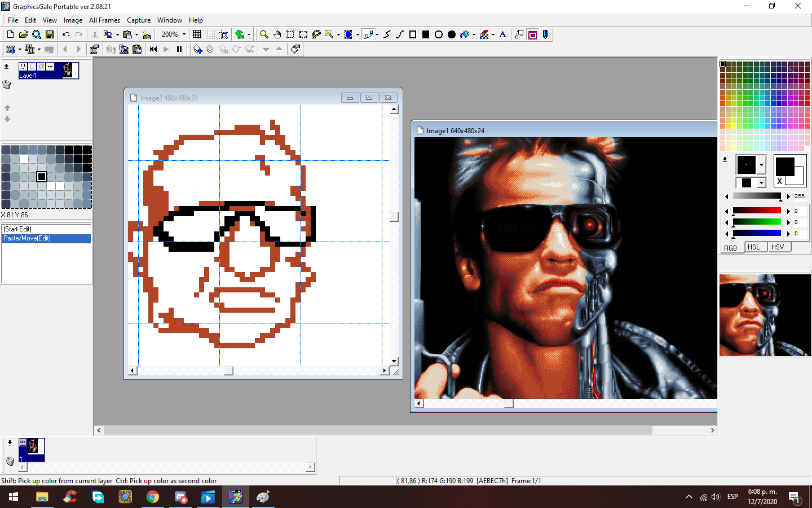Viewport: 812px width, 508px height.
Task: Click the Copy icon in the toolbar
Action: [108, 34]
